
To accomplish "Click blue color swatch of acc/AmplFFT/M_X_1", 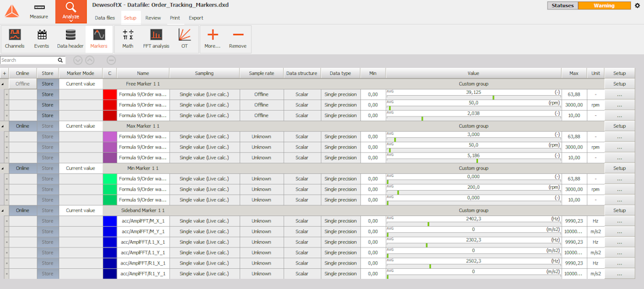I will 110,221.
